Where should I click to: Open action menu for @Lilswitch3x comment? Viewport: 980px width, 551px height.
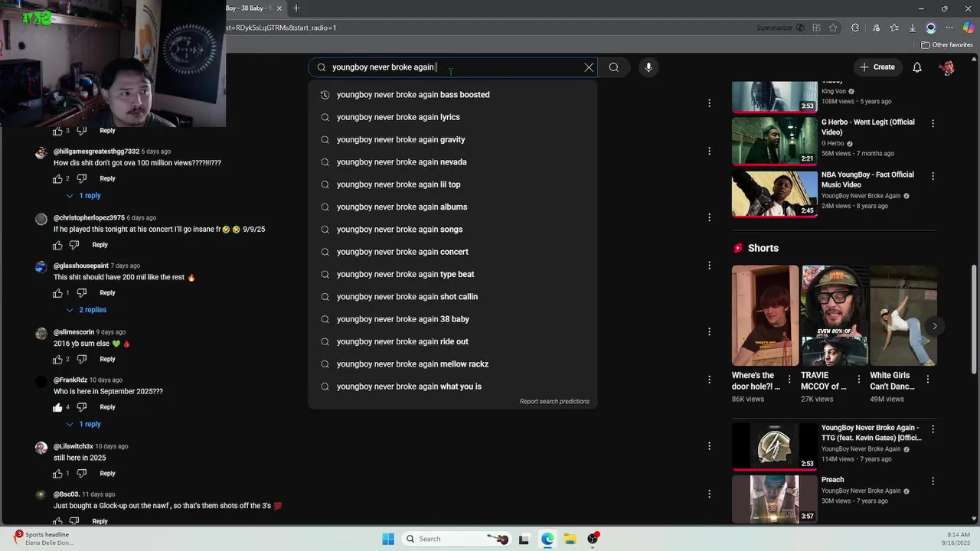coord(709,446)
